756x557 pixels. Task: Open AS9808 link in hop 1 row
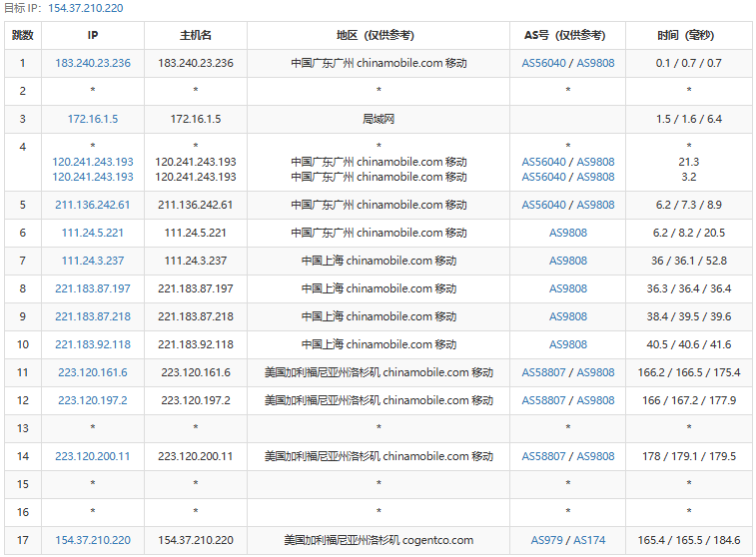pos(595,63)
